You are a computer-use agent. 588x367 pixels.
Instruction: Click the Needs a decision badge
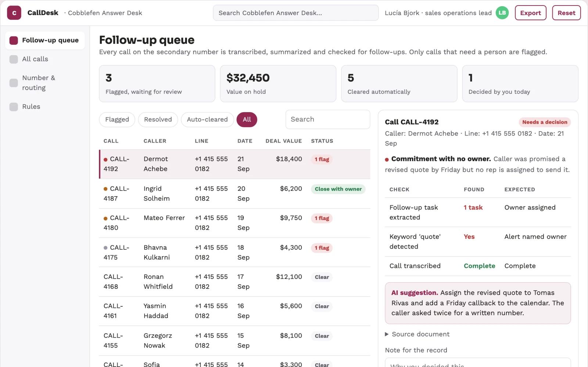(x=545, y=122)
